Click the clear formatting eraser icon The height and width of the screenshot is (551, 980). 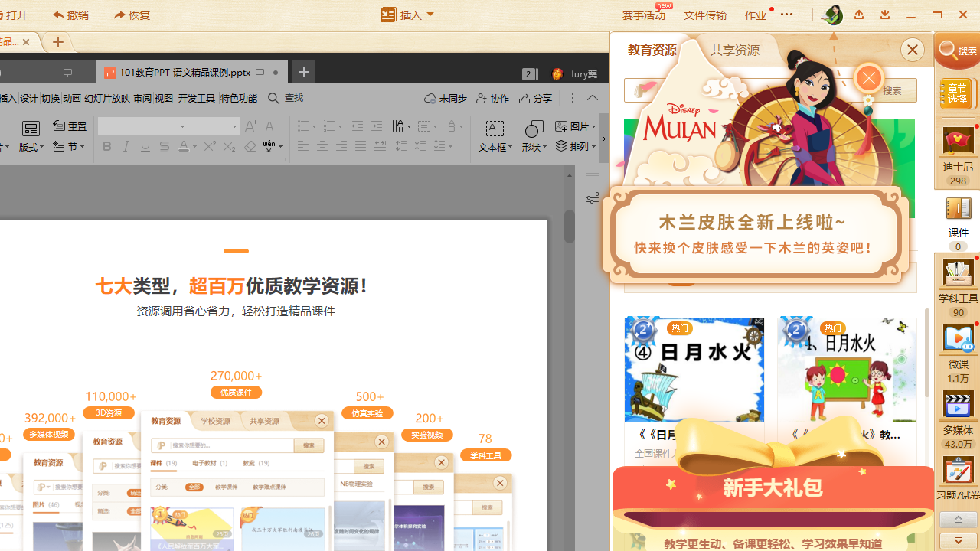pyautogui.click(x=250, y=146)
